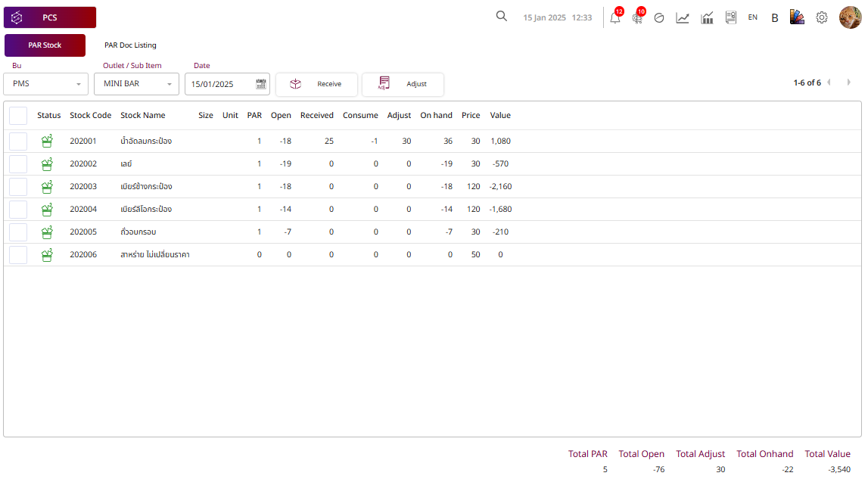Select the checkbox for row 202004

[18, 210]
